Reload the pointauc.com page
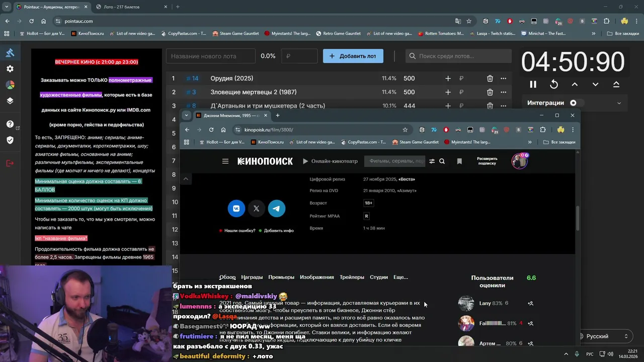Screen dimensions: 644x362 [31, 21]
